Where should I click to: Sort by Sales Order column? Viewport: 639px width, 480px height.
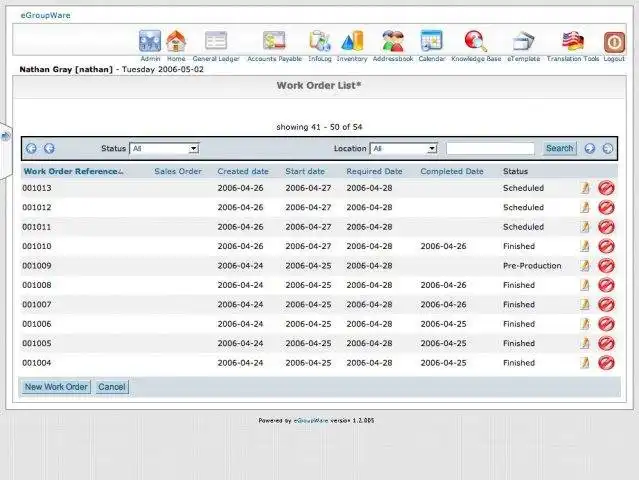point(178,172)
